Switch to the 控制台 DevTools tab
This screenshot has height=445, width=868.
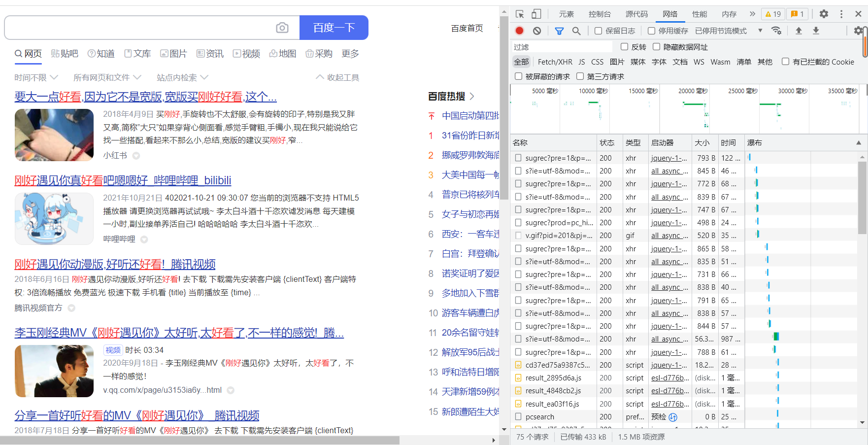click(600, 14)
